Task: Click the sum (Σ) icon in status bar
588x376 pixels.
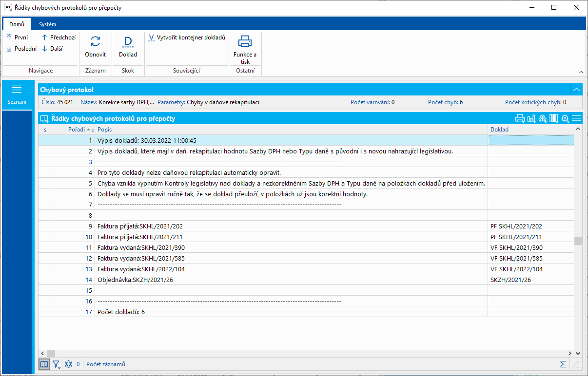Action: click(x=563, y=364)
